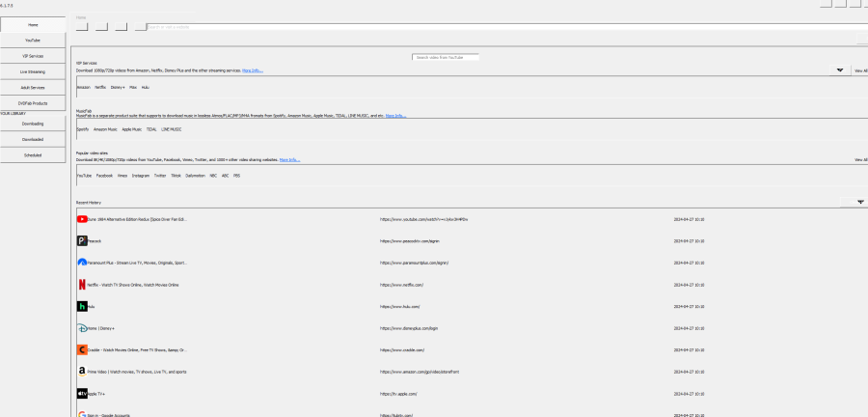Viewport: 868px width, 417px height.
Task: Open the 'Dune 1984 Alternative Edition Redux' history entry
Action: [x=137, y=219]
